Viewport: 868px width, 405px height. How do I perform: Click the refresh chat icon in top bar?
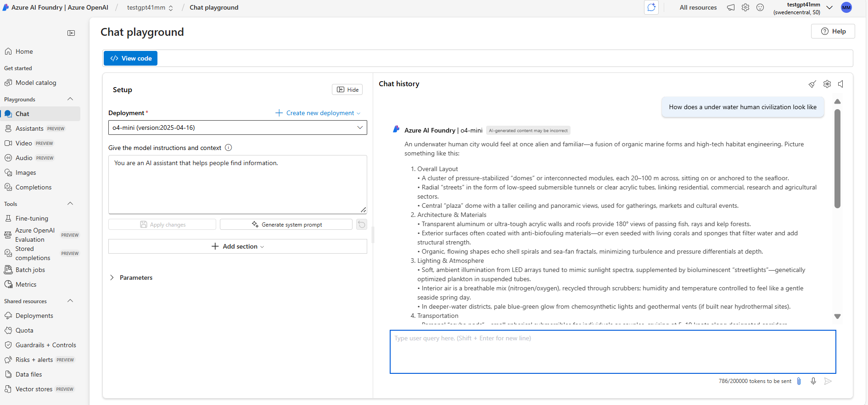pyautogui.click(x=651, y=7)
